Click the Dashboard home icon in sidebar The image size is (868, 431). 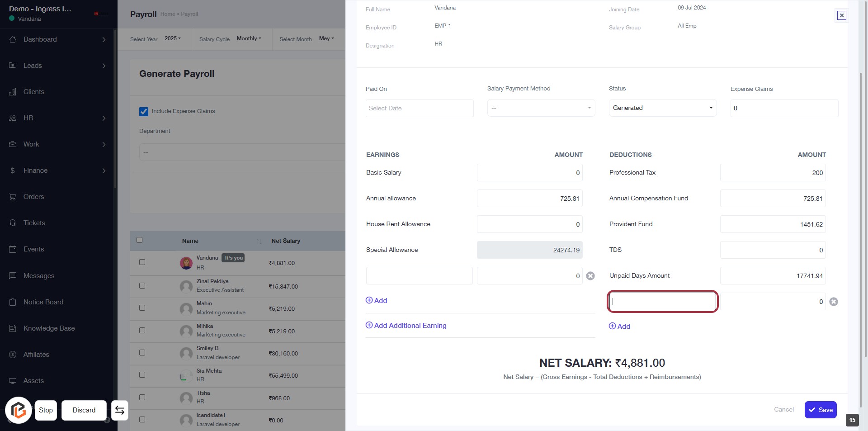click(x=13, y=39)
